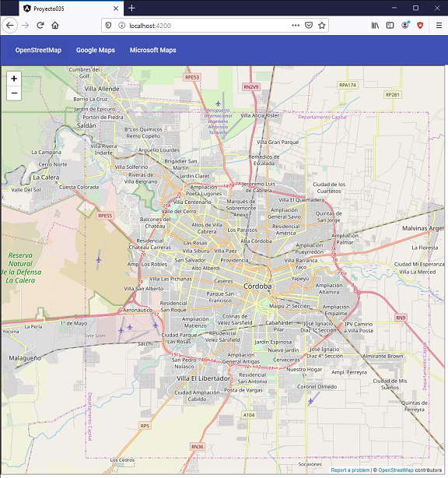
Task: Open the Library view
Action: click(x=375, y=26)
